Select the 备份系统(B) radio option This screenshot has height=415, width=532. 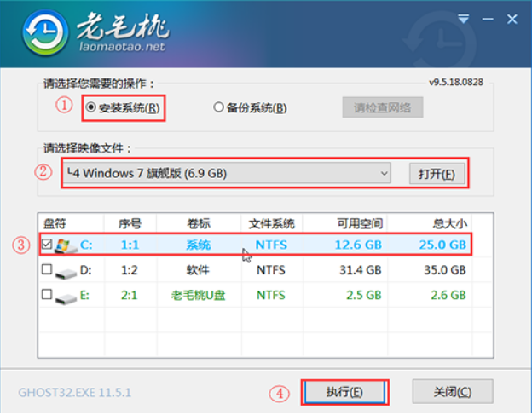click(218, 108)
